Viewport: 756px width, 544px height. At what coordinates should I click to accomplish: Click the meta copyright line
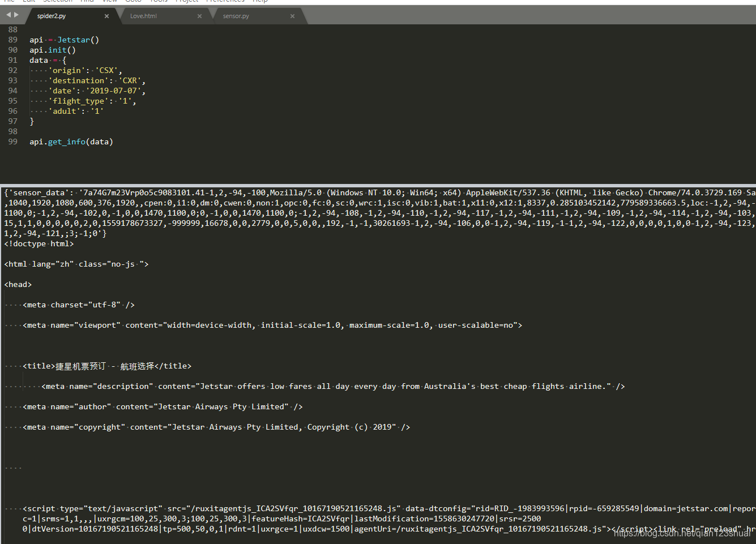(x=216, y=427)
